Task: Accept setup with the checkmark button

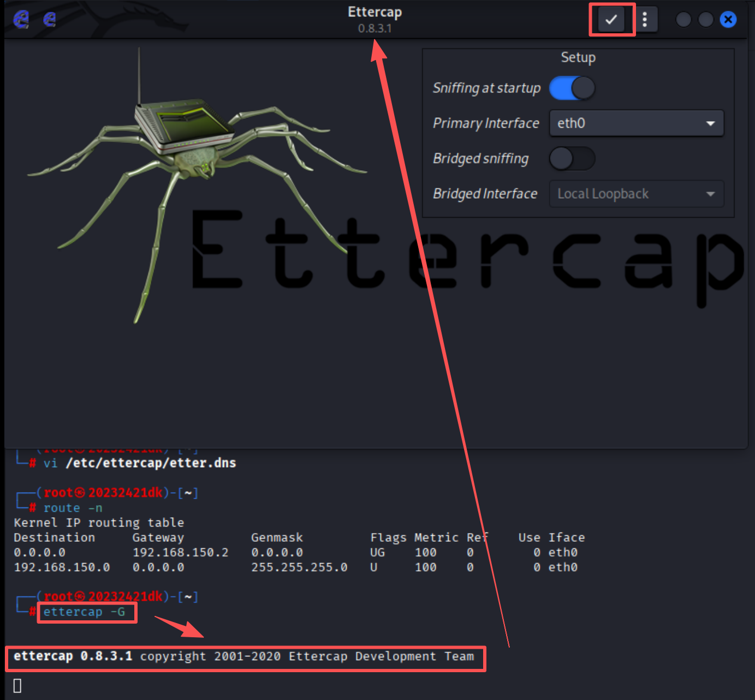Action: [611, 20]
